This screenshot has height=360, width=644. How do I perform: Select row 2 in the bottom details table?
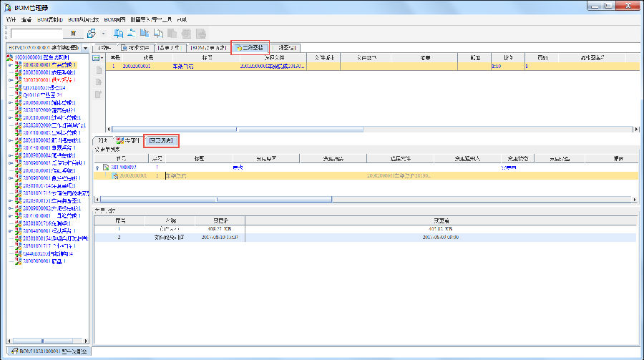coord(365,236)
